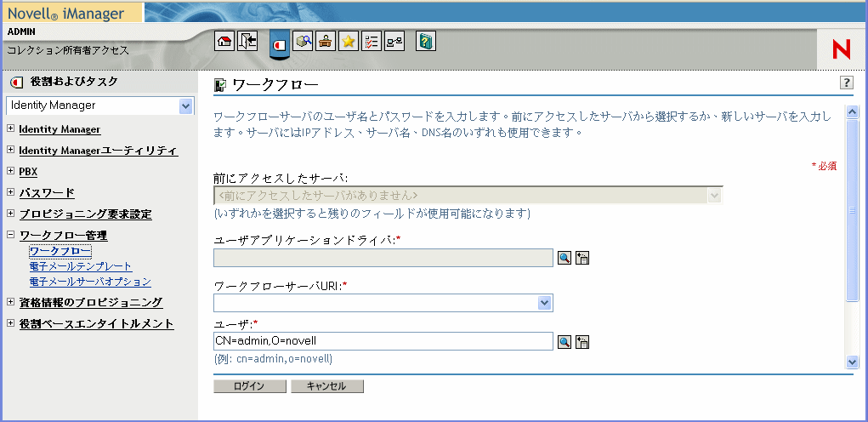Collapse the ワークフロー管理 section

click(10, 235)
